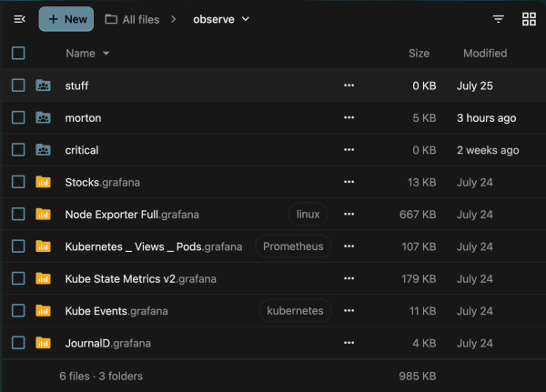Check the Kube Events checkbox
This screenshot has height=392, width=546.
click(18, 310)
